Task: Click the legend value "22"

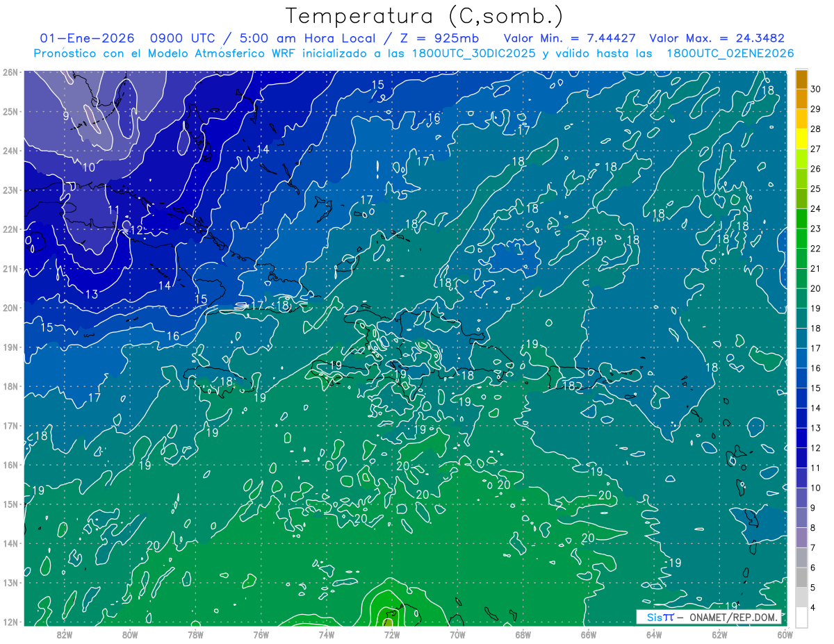Action: tap(816, 249)
